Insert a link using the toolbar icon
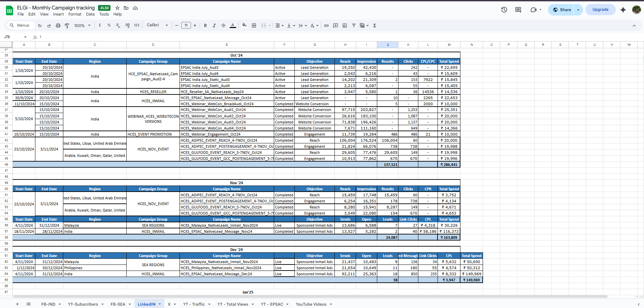644x308 pixels. point(326,26)
